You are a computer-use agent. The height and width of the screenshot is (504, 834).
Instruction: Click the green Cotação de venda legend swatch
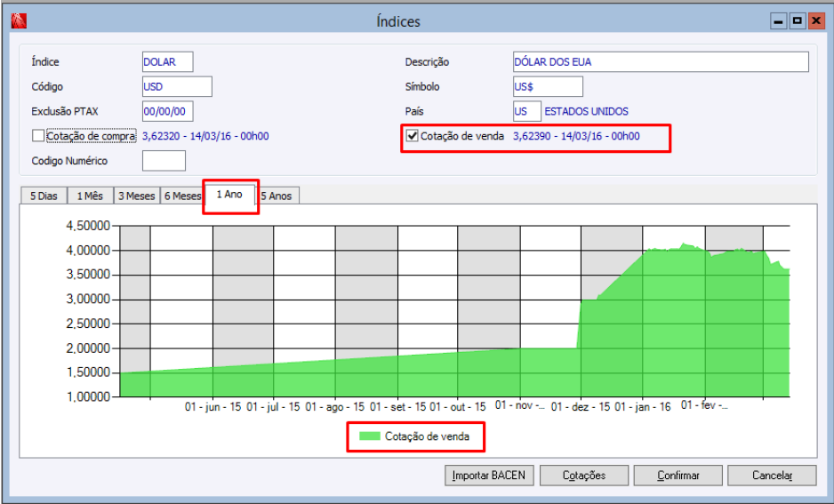tap(370, 436)
